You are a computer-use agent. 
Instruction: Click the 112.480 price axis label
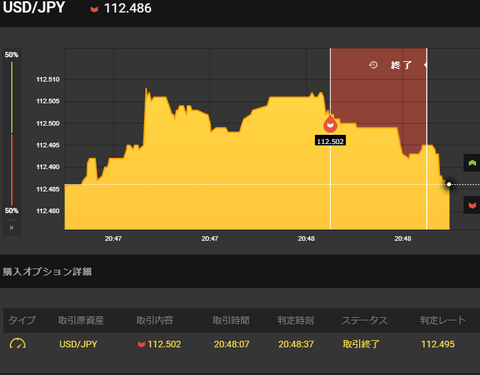point(48,211)
